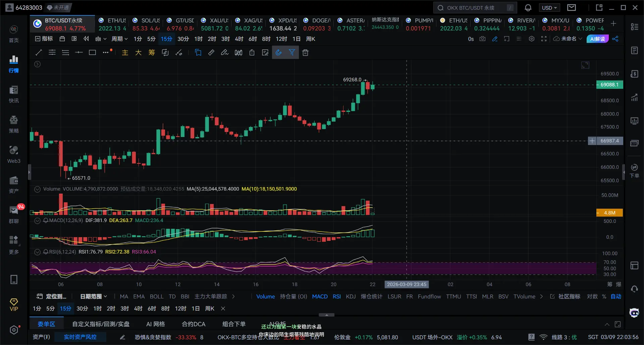Collapse the RSI indicator panel

tap(37, 252)
